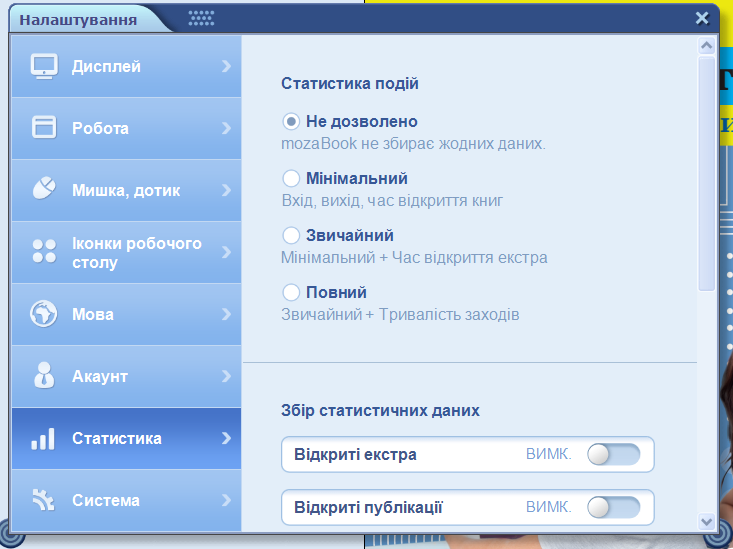Click the scrollbar up arrow

tap(706, 46)
